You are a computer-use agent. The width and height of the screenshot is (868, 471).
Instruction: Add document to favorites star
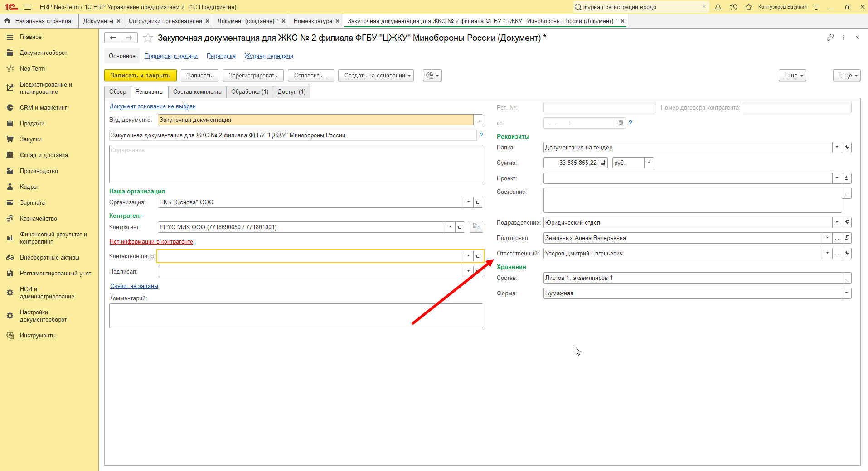(x=148, y=38)
